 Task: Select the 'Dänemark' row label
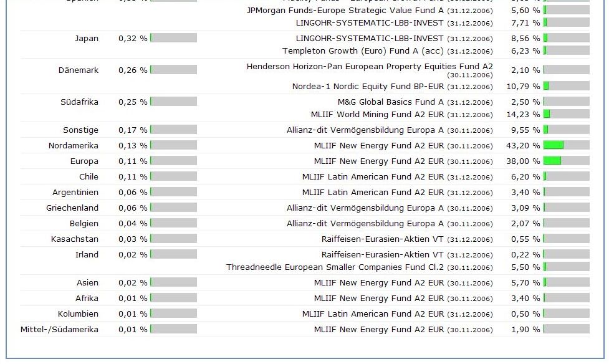78,70
